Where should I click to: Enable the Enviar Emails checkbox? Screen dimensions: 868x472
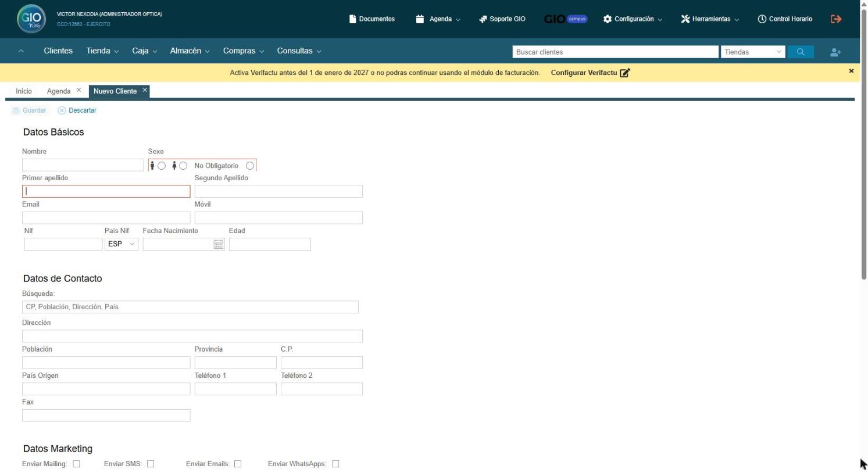[x=238, y=464]
